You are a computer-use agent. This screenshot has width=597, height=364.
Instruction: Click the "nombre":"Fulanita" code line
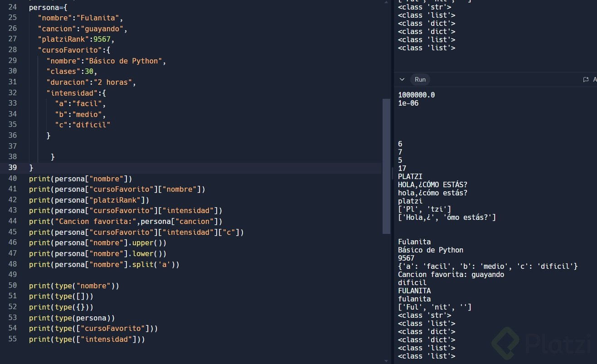click(x=80, y=18)
